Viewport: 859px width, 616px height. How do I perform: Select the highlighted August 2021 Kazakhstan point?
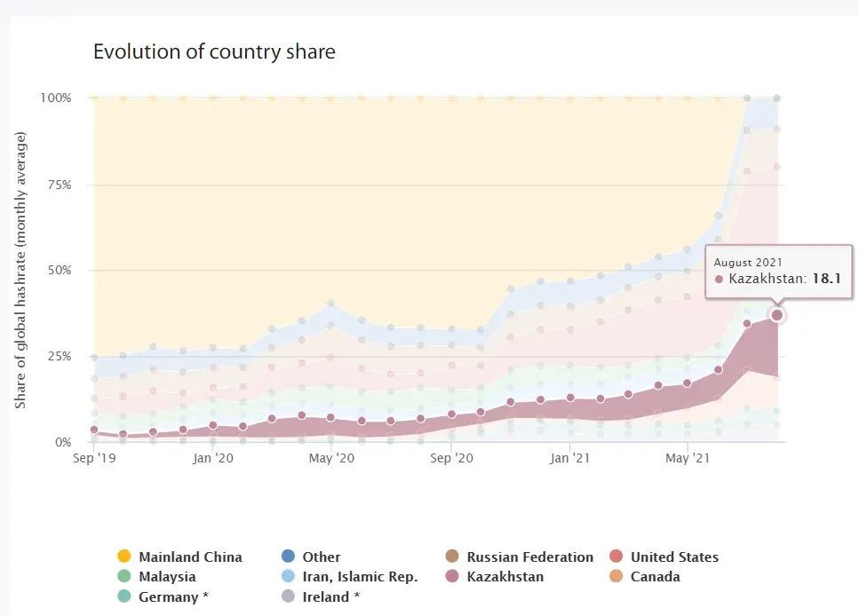777,315
